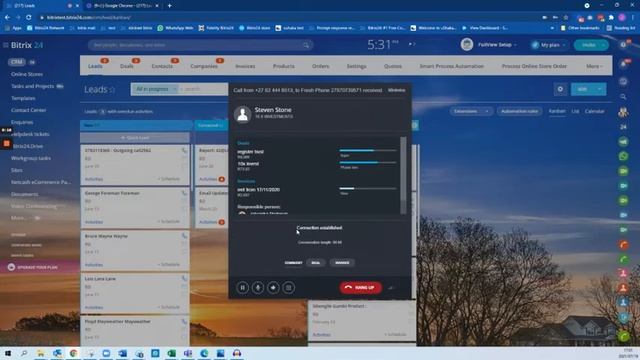Call the George Foreman lead via phone icon

(184, 193)
